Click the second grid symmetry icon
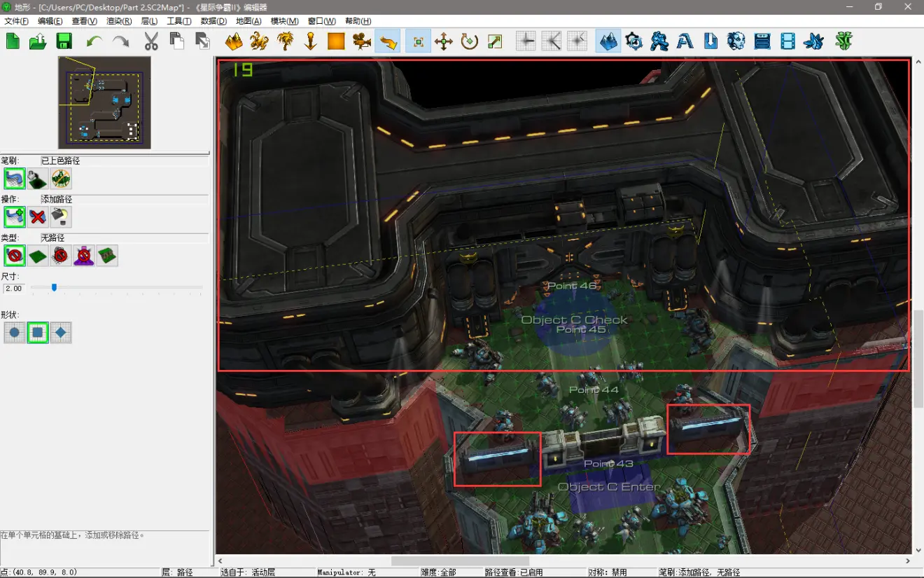This screenshot has height=578, width=924. pyautogui.click(x=552, y=41)
